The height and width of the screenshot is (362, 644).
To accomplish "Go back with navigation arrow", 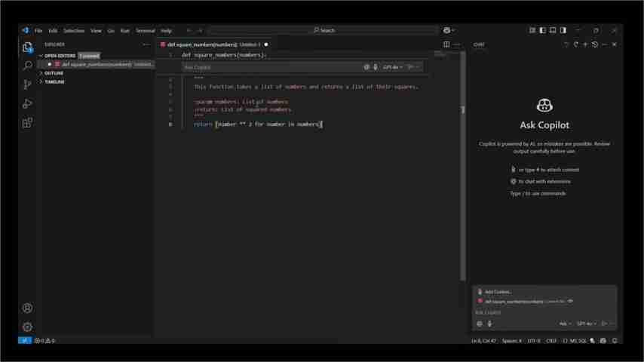I will 189,30.
